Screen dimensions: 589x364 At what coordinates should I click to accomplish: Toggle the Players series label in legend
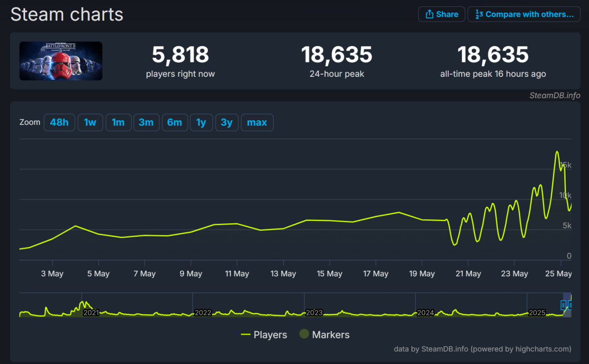click(270, 335)
